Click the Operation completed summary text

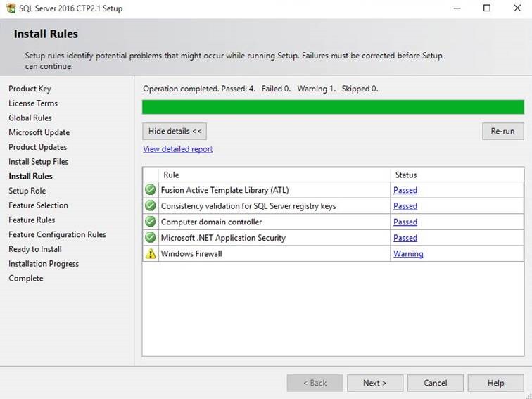[260, 89]
